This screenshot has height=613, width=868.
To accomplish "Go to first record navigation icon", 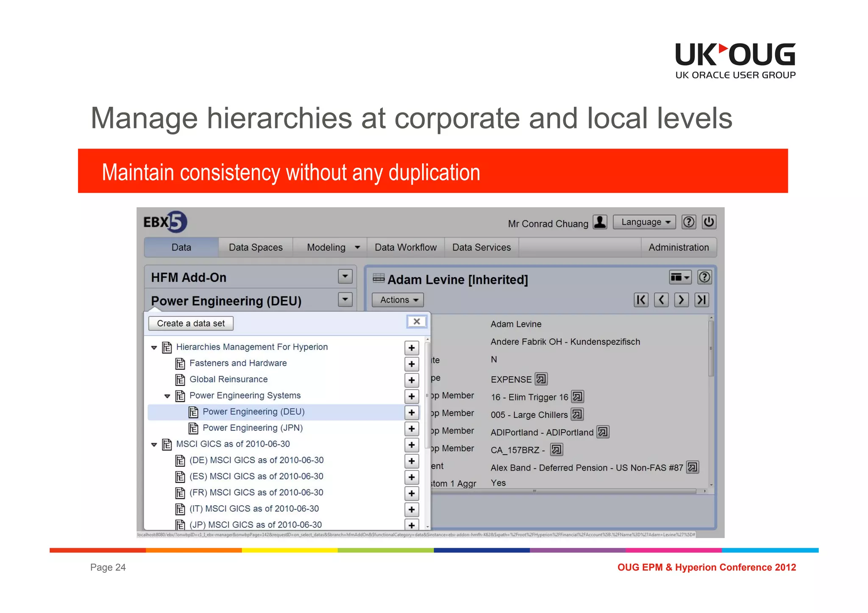I will tap(641, 300).
